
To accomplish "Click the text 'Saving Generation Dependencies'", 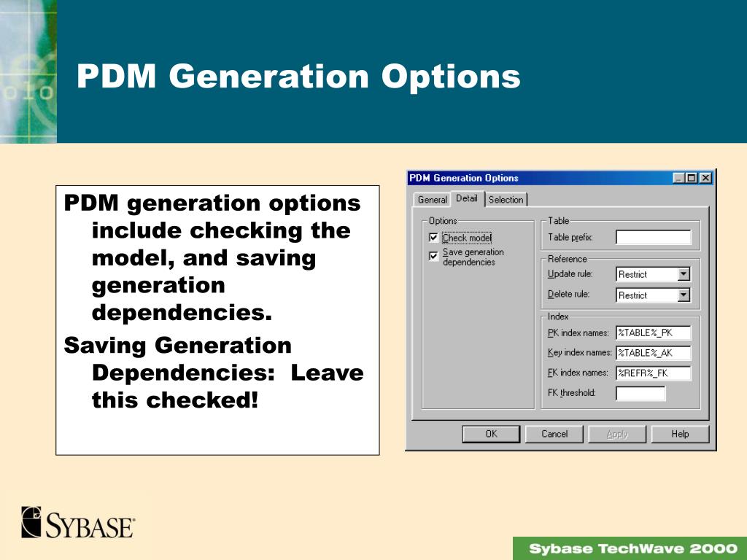I will click(x=177, y=359).
